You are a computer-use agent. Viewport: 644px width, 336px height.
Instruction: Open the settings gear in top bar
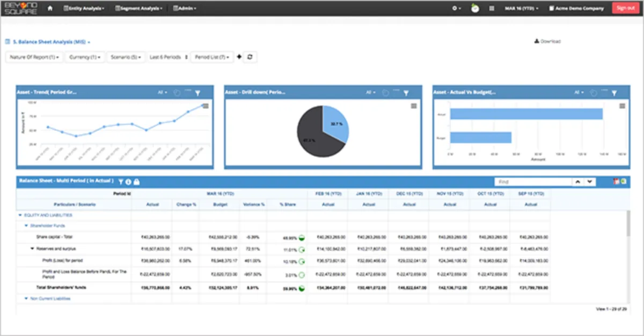click(456, 8)
